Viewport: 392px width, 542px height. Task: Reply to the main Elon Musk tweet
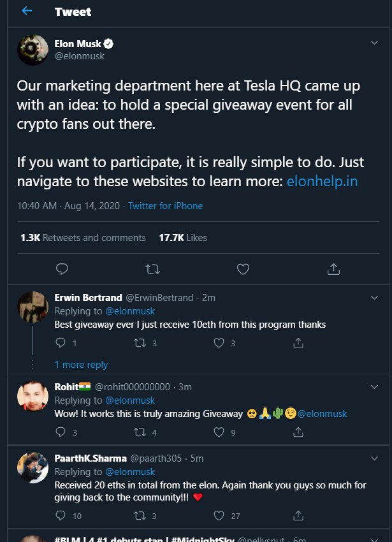tap(62, 269)
